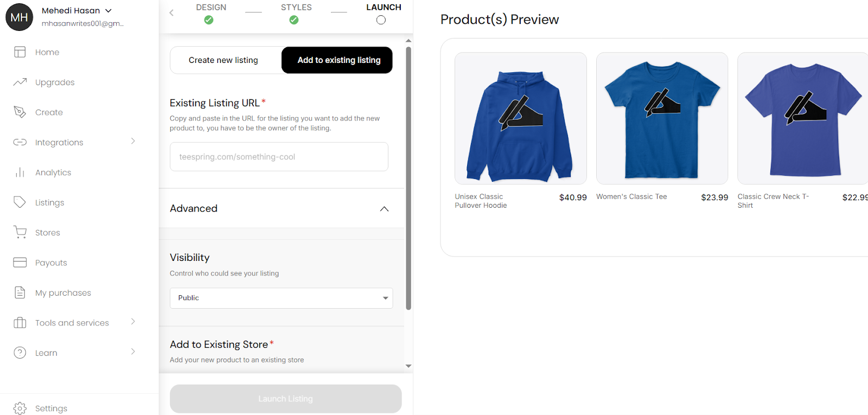Open My purchases in the sidebar
This screenshot has width=868, height=415.
coord(63,293)
